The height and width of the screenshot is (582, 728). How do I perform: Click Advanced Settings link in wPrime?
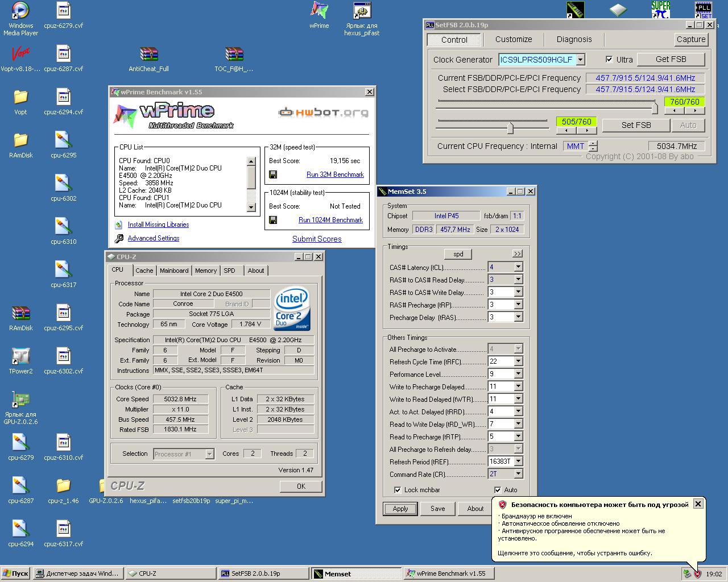(x=154, y=238)
